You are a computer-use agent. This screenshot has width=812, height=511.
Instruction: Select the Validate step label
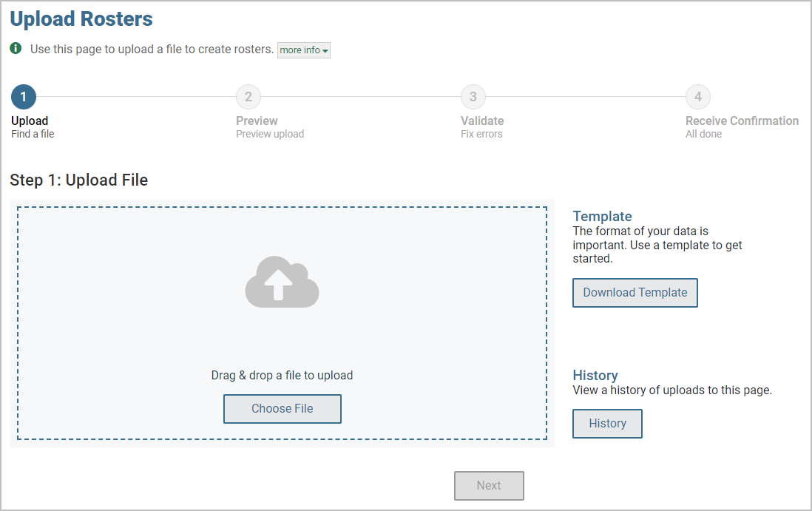482,121
